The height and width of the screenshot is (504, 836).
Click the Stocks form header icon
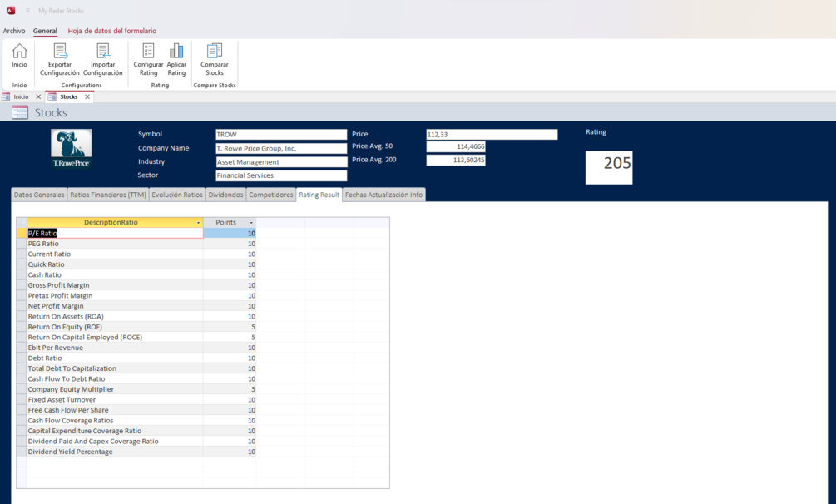[x=20, y=112]
